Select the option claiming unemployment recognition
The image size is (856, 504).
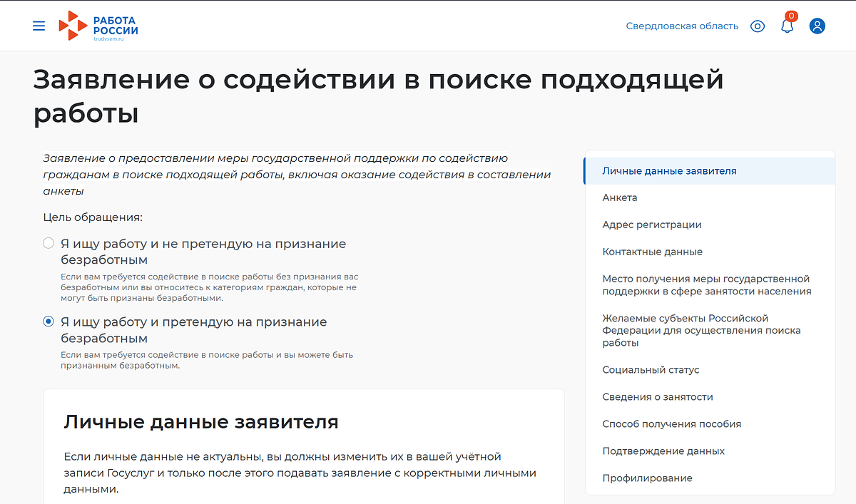point(48,322)
